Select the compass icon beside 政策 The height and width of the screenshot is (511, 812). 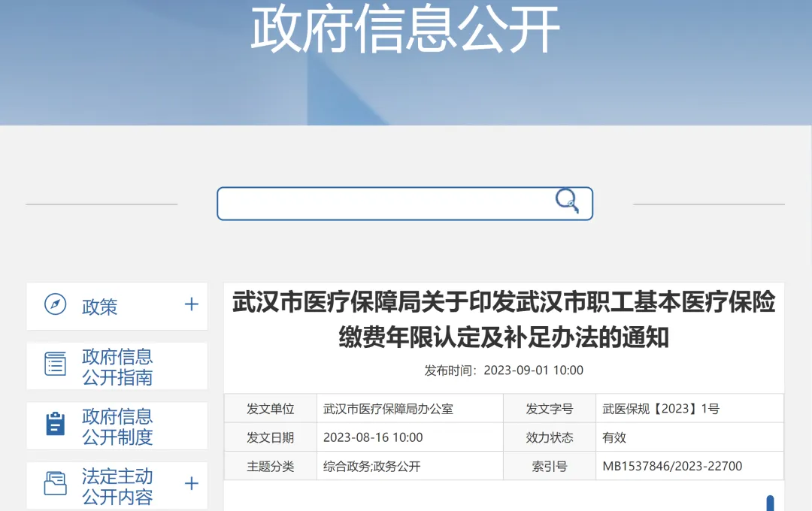pos(54,306)
